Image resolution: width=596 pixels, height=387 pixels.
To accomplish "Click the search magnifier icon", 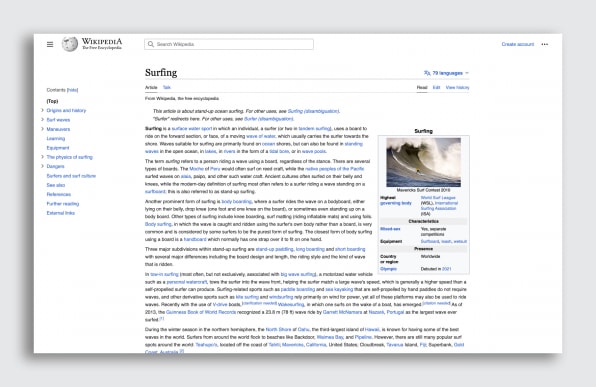I will click(x=151, y=44).
